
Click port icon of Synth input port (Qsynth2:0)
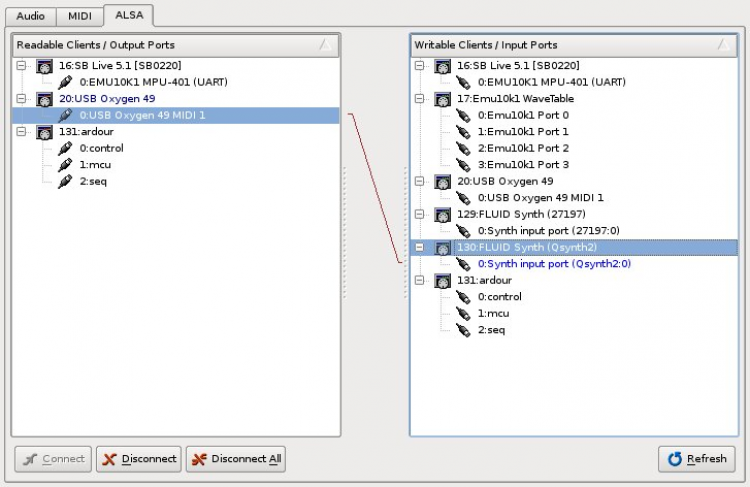click(463, 264)
